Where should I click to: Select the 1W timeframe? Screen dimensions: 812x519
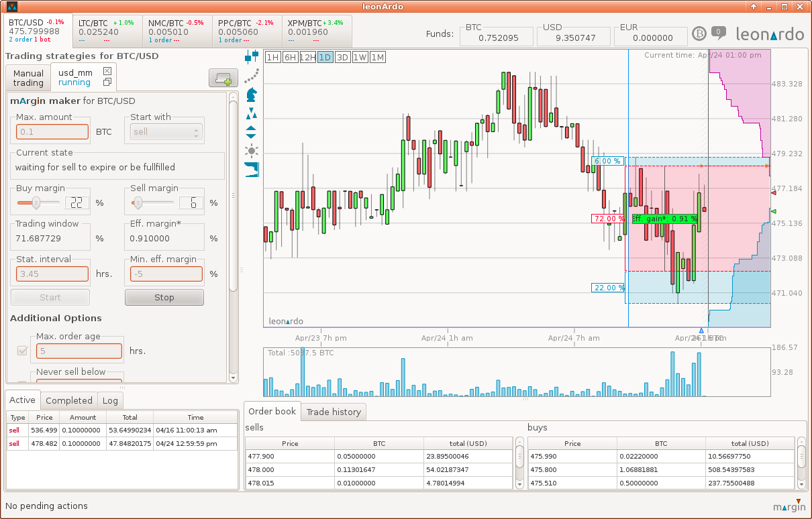tap(360, 58)
